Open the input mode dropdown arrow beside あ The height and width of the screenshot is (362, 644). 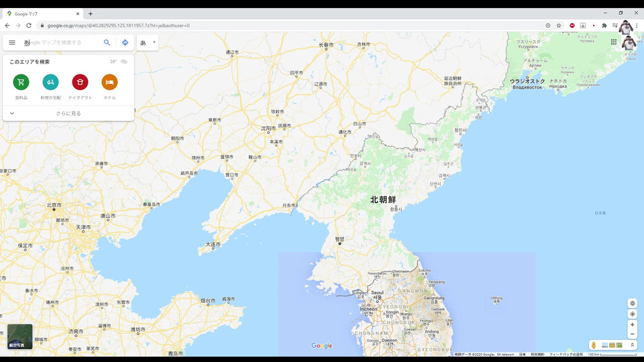pos(154,42)
